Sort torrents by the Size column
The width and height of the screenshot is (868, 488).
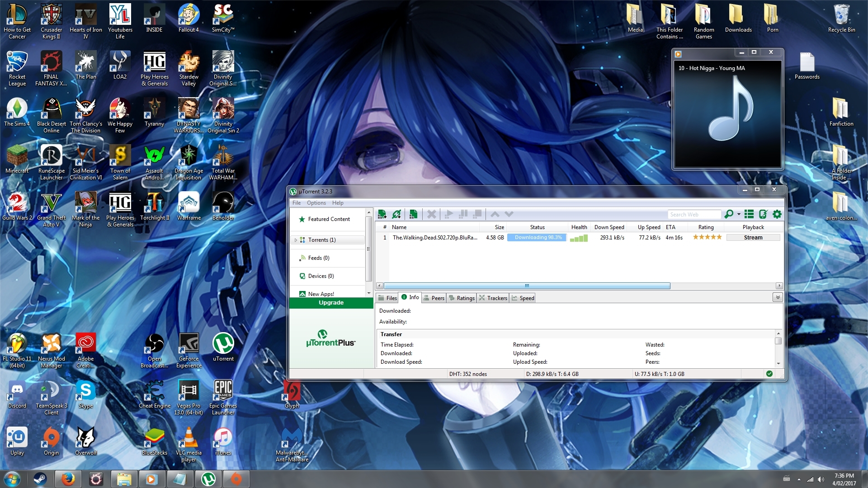pyautogui.click(x=493, y=227)
